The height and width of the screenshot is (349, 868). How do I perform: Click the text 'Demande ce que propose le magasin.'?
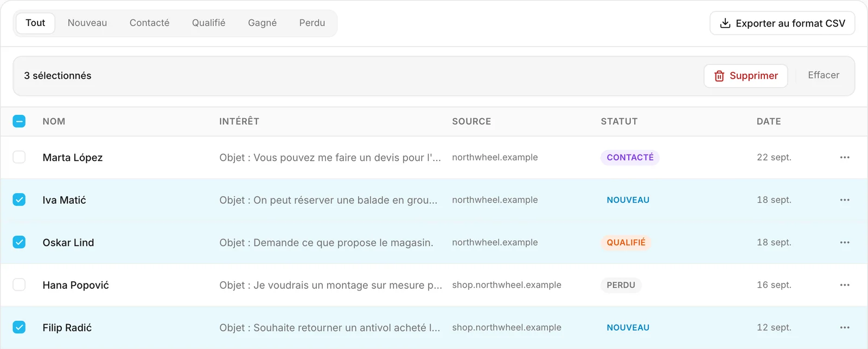(x=343, y=243)
